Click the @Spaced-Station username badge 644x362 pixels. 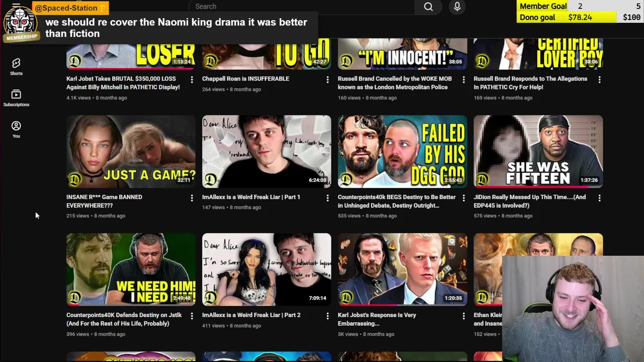click(70, 8)
